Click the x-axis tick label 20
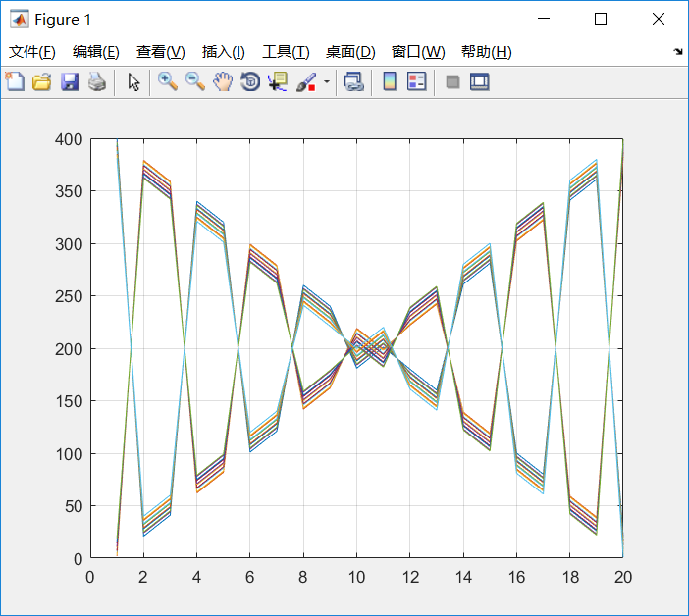This screenshot has width=689, height=616. tap(623, 577)
